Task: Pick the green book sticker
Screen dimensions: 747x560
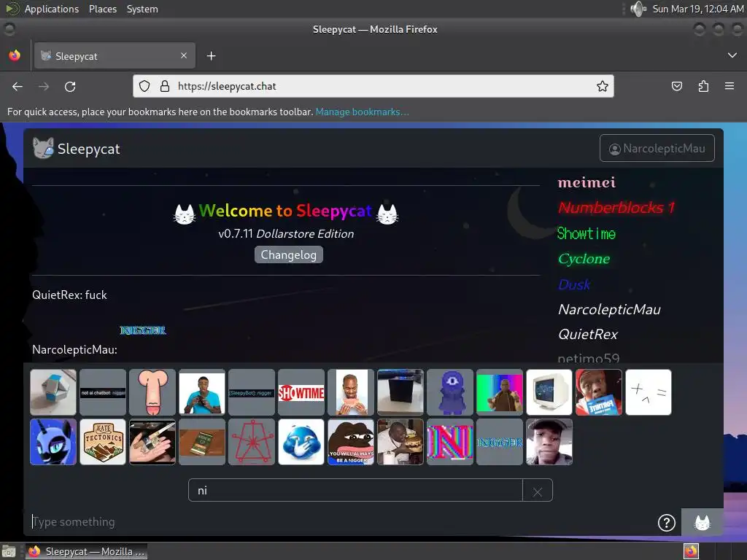Action: [x=202, y=442]
